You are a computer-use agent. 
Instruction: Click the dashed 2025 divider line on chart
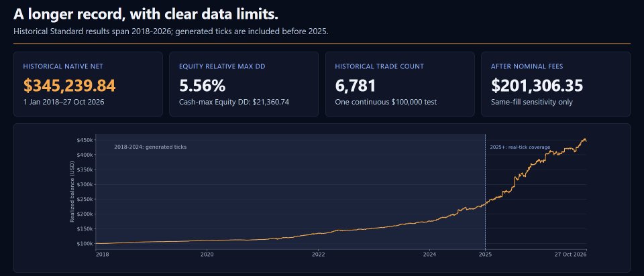pyautogui.click(x=486, y=192)
